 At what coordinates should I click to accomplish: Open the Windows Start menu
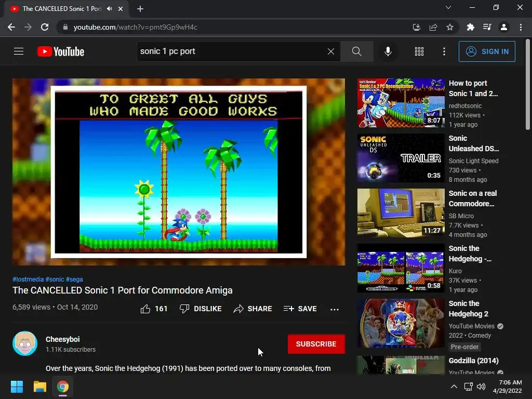(17, 387)
